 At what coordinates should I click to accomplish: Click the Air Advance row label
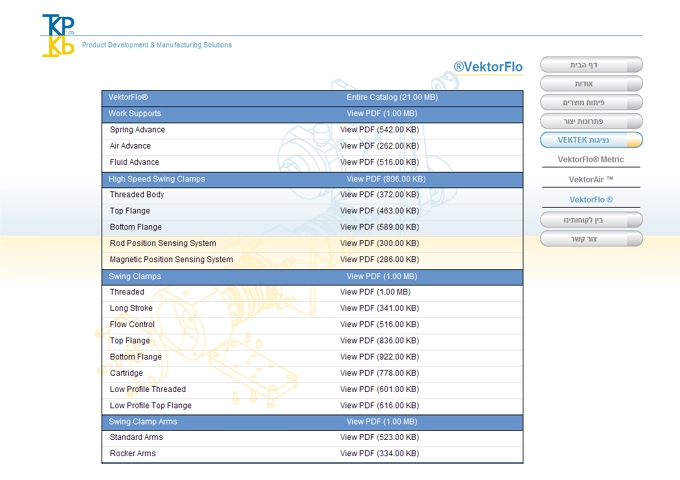[x=130, y=146]
